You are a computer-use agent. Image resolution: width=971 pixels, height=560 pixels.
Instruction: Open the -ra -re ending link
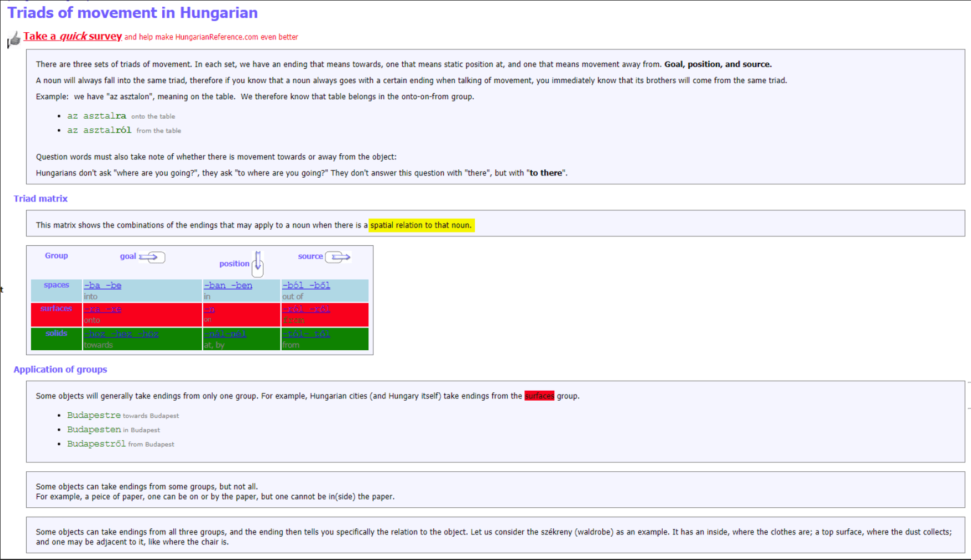(x=103, y=309)
